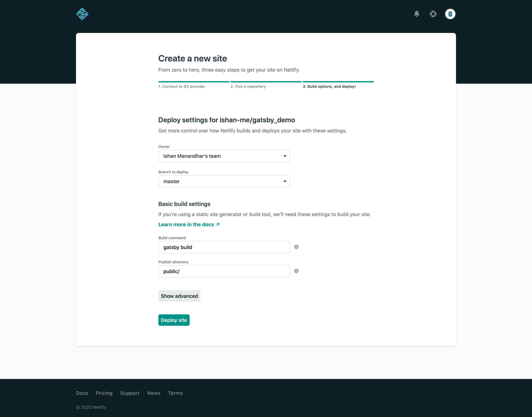532x417 pixels.
Task: Open the support lifebuoy icon
Action: [433, 14]
